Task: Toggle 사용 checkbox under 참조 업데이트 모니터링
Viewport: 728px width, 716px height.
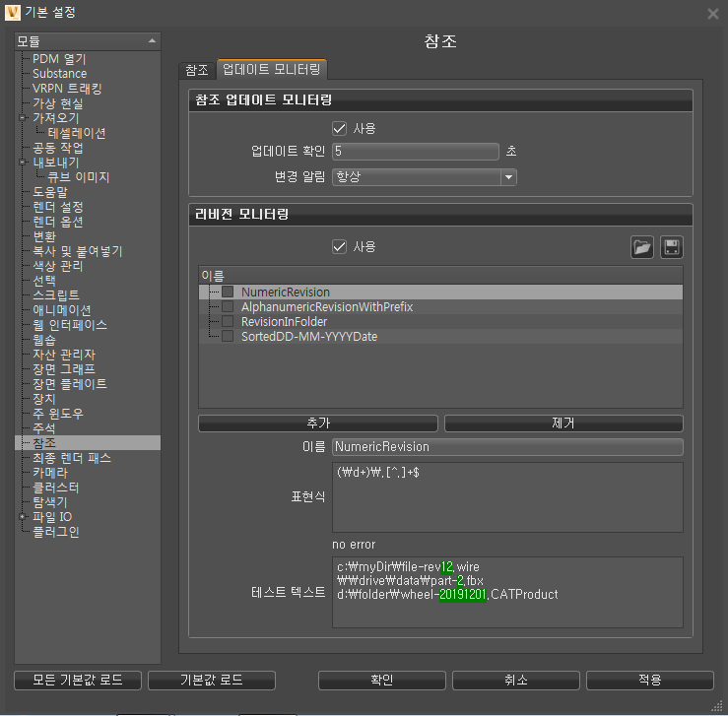Action: pyautogui.click(x=340, y=129)
